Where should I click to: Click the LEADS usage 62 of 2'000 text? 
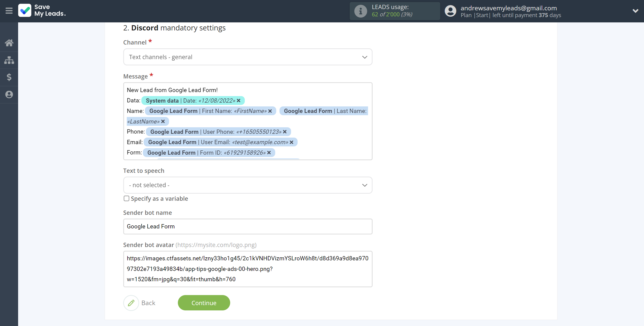click(x=392, y=15)
